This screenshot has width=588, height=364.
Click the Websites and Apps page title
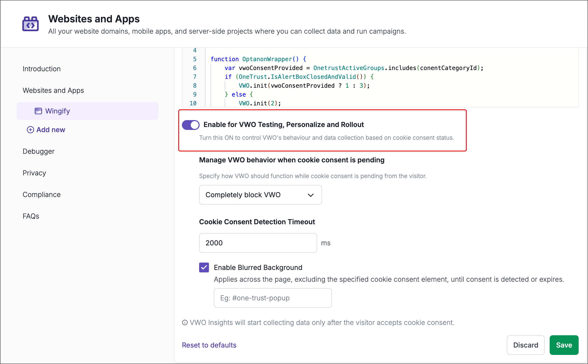[94, 19]
